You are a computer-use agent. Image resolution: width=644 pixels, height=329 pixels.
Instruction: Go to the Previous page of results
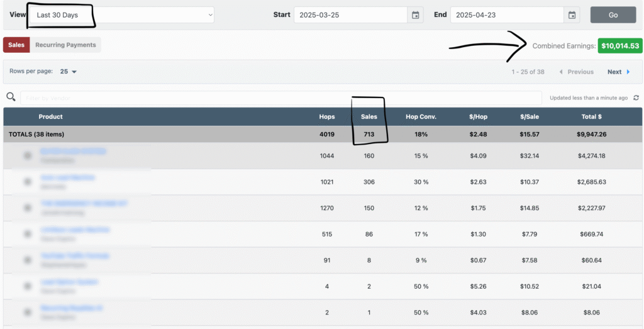576,72
